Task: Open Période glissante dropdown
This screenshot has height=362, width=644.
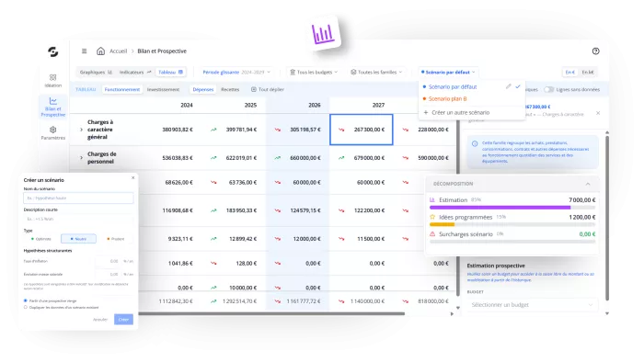Action: [x=236, y=73]
